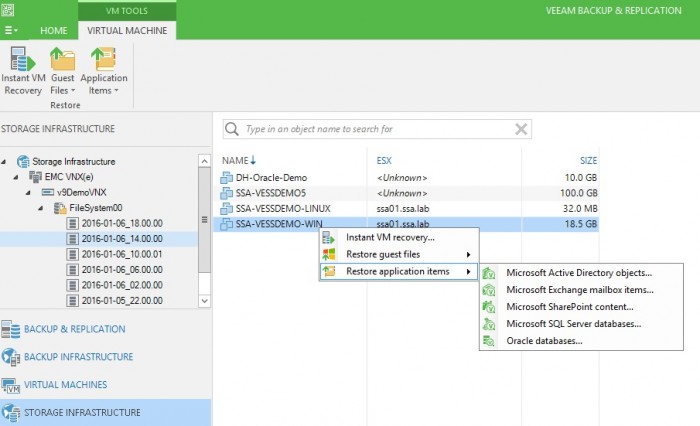The image size is (700, 426).
Task: Click the SSA-VESSDEMO-WIN VM icon
Action: 226,224
